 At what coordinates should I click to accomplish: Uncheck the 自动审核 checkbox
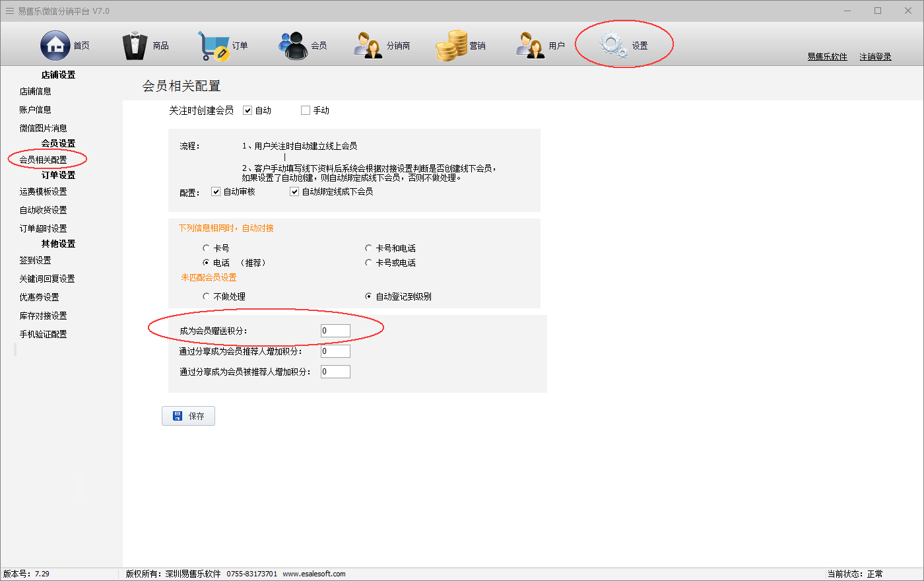216,191
